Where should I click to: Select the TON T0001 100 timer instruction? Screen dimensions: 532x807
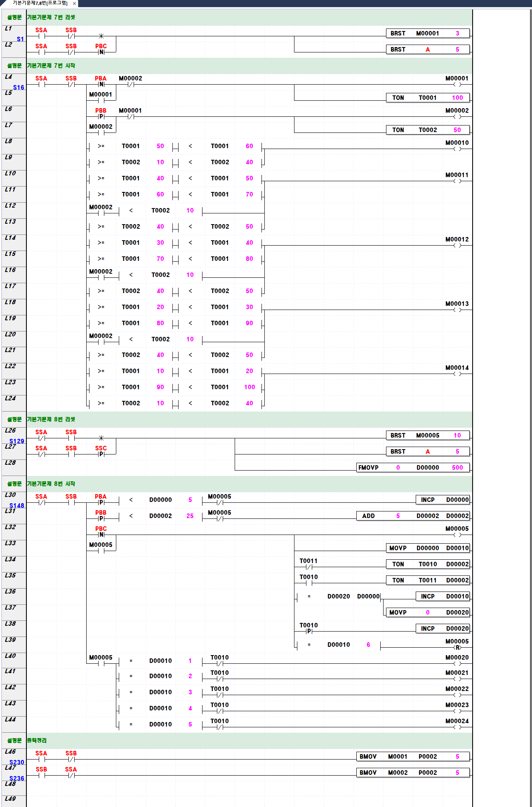(427, 98)
